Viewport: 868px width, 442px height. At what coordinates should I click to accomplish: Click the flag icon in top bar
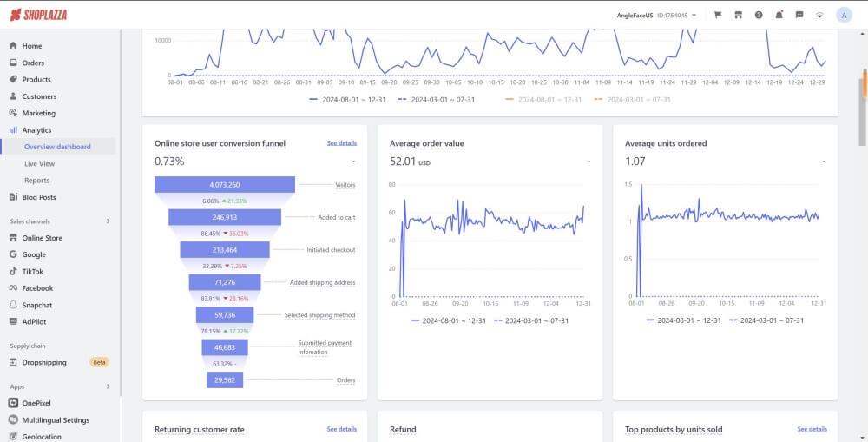(x=718, y=15)
